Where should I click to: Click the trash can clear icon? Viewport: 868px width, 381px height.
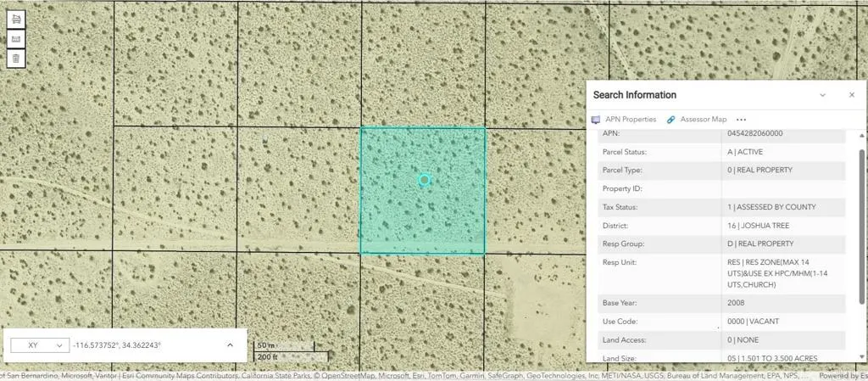[x=15, y=59]
